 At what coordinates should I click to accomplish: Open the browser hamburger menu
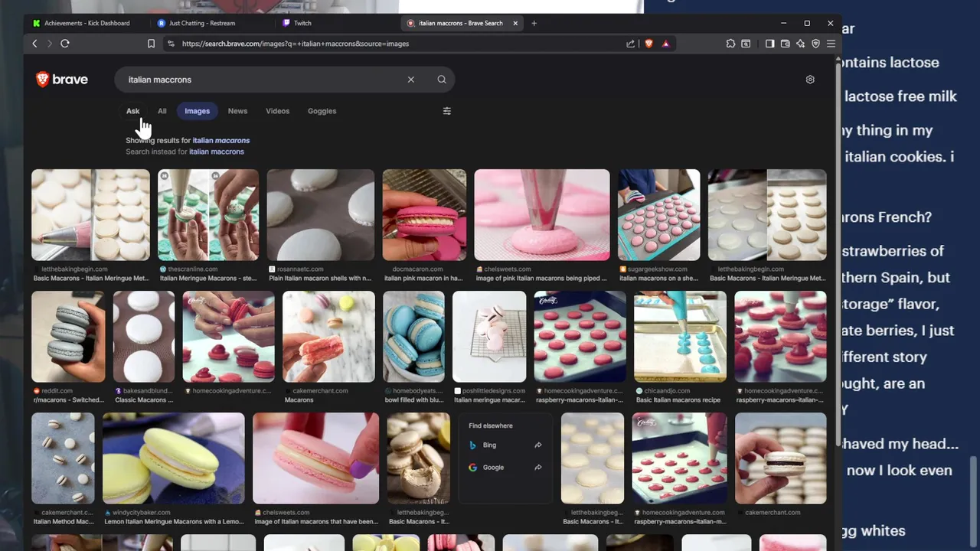point(831,44)
